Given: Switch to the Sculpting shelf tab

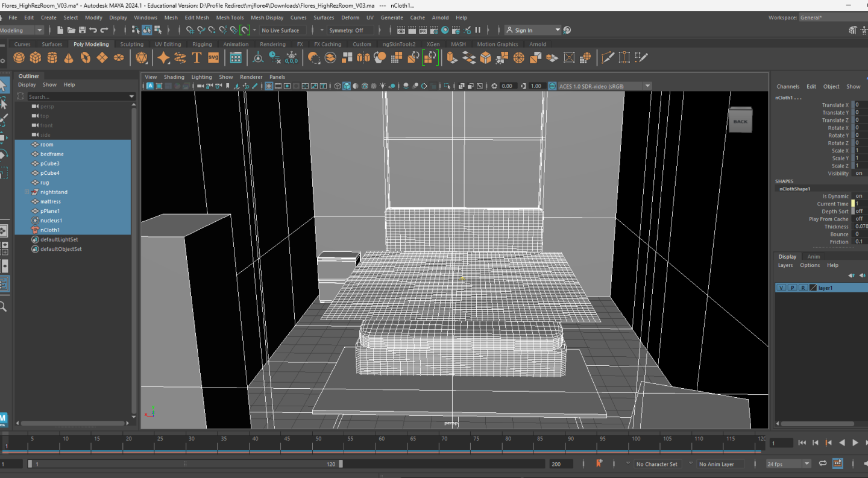Looking at the screenshot, I should click(131, 44).
